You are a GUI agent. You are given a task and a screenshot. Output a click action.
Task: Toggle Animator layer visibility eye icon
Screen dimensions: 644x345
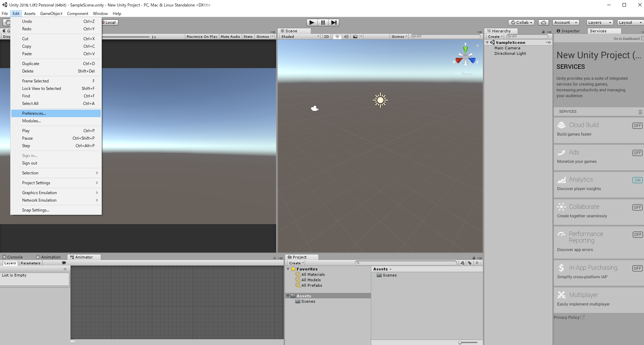[64, 263]
